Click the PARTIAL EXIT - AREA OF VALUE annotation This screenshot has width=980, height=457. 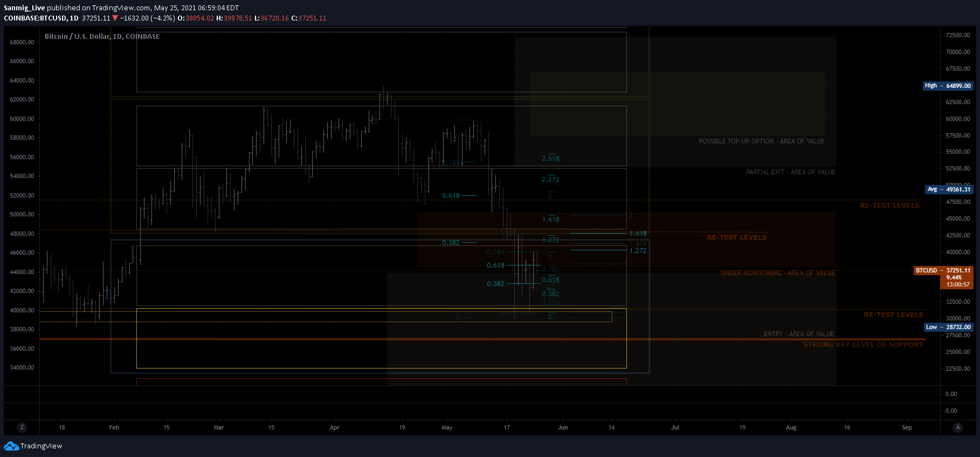791,172
